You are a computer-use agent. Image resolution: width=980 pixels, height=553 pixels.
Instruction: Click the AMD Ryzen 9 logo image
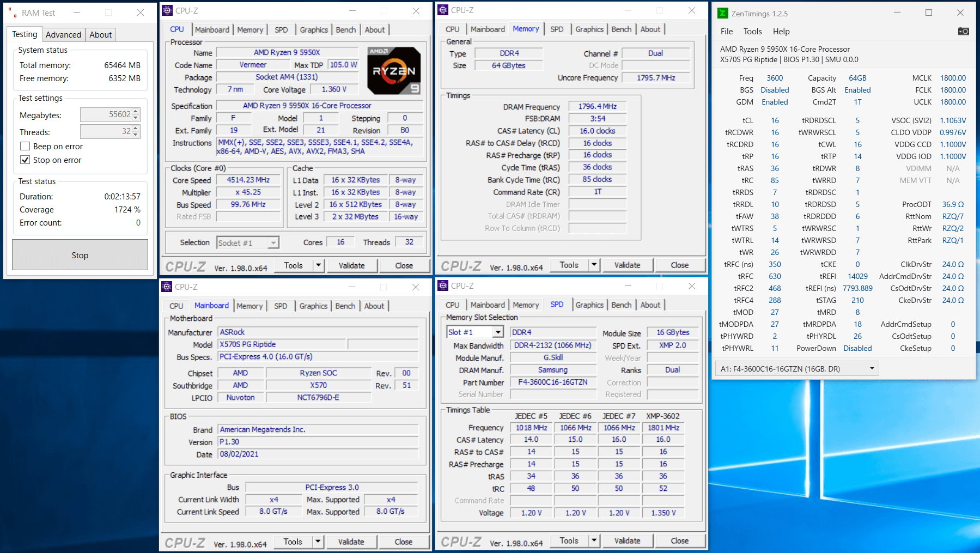394,71
